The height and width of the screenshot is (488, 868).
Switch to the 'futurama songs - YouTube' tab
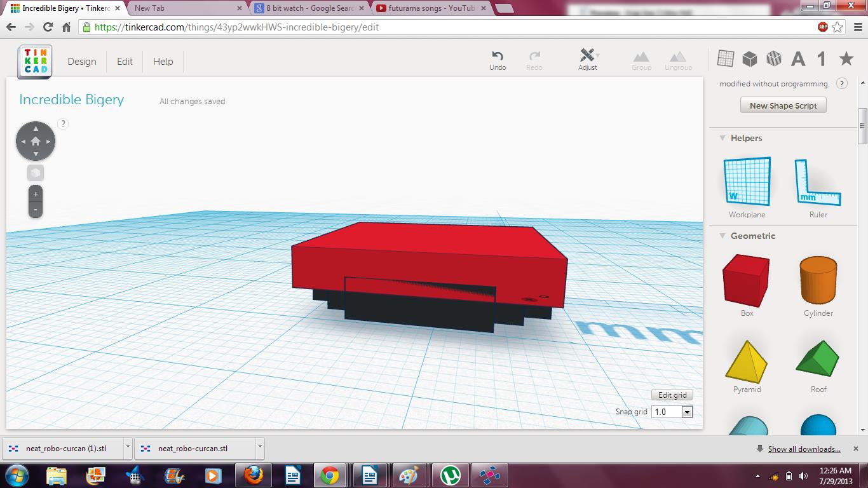point(431,8)
